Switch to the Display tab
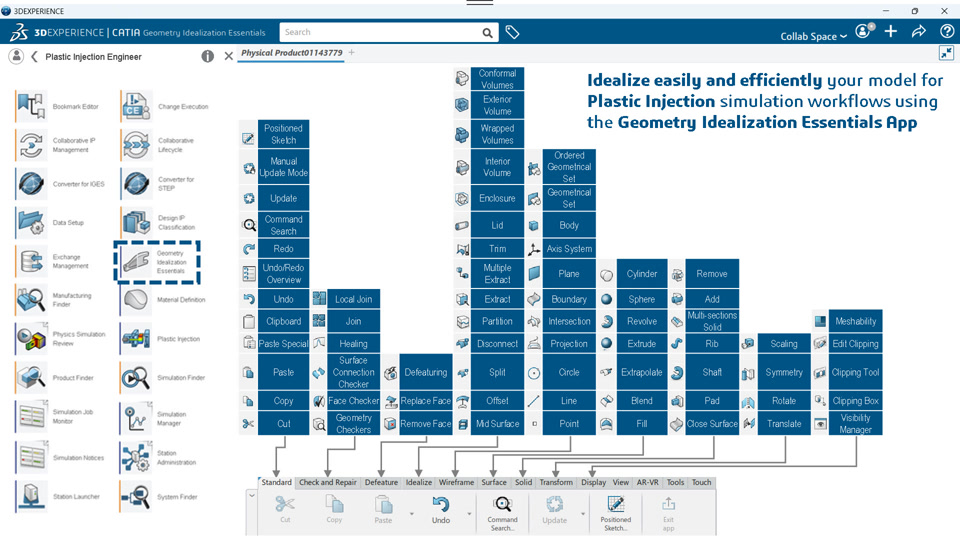The height and width of the screenshot is (540, 960). coord(593,482)
